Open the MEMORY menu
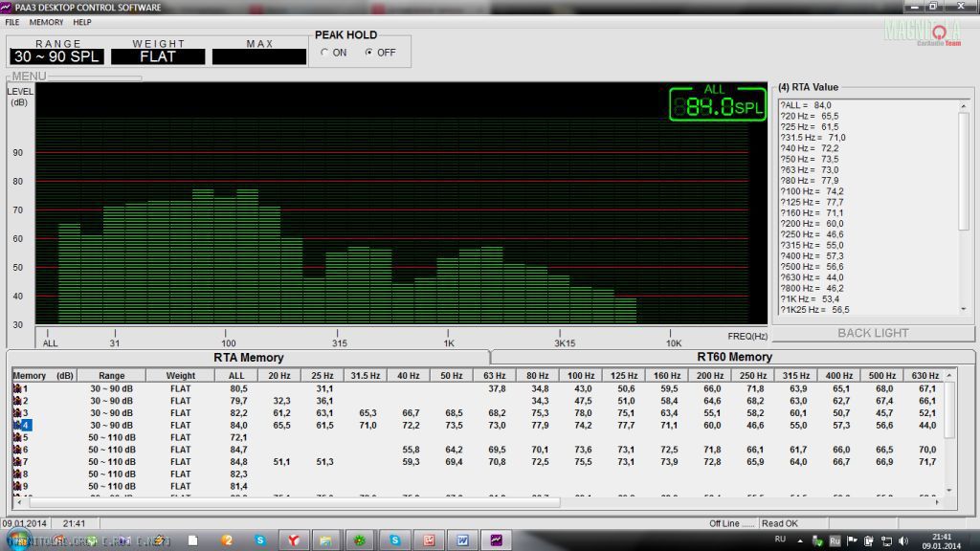This screenshot has height=551, width=980. (46, 22)
